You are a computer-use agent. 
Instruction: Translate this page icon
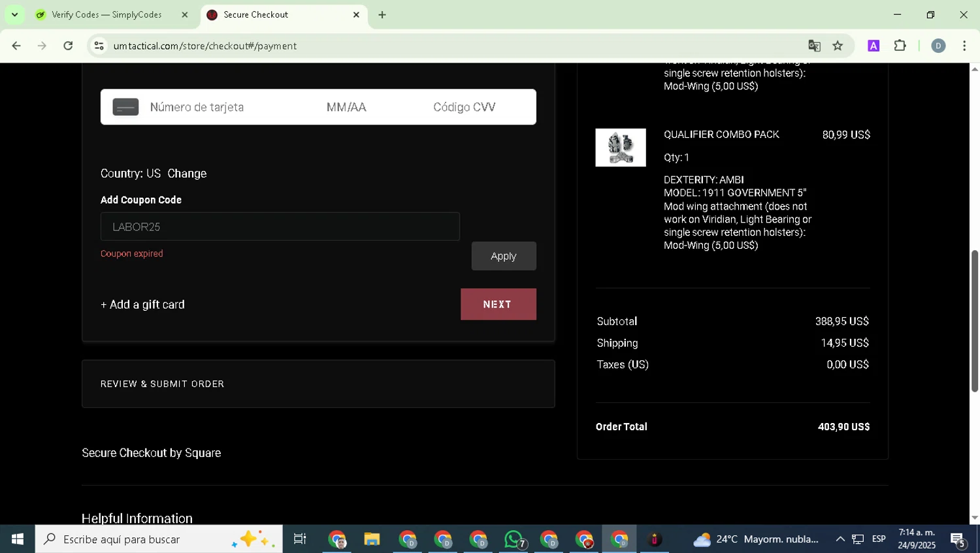pyautogui.click(x=814, y=46)
